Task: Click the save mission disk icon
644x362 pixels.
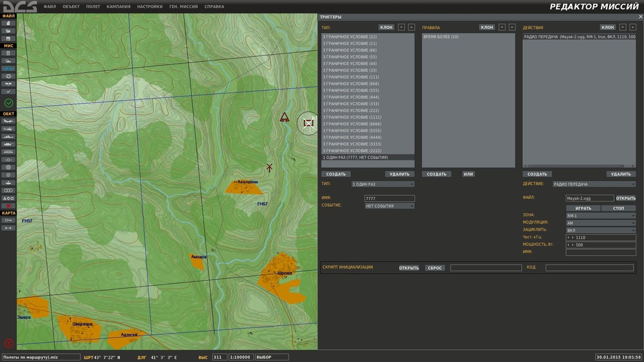Action: (x=8, y=38)
